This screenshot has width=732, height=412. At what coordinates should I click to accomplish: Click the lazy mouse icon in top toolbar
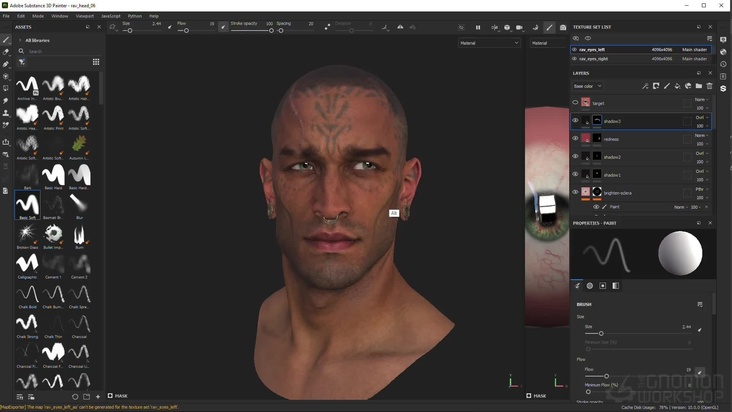click(327, 27)
